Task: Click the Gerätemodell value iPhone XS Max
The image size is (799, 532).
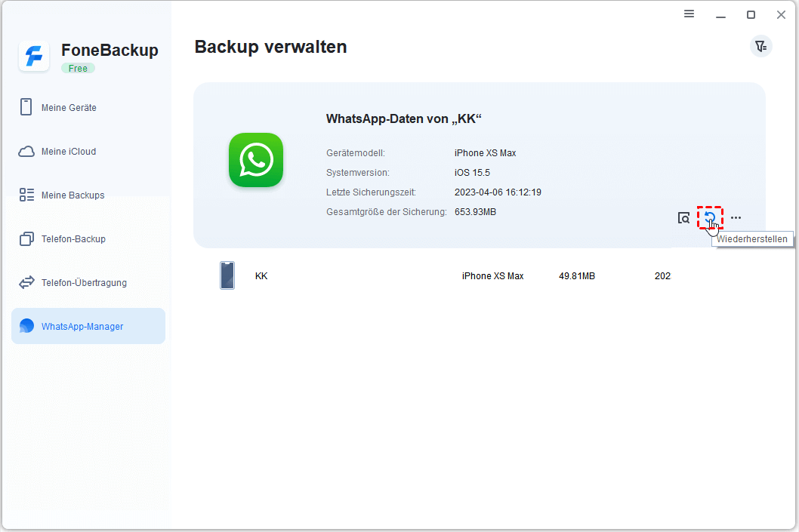Action: (x=485, y=152)
